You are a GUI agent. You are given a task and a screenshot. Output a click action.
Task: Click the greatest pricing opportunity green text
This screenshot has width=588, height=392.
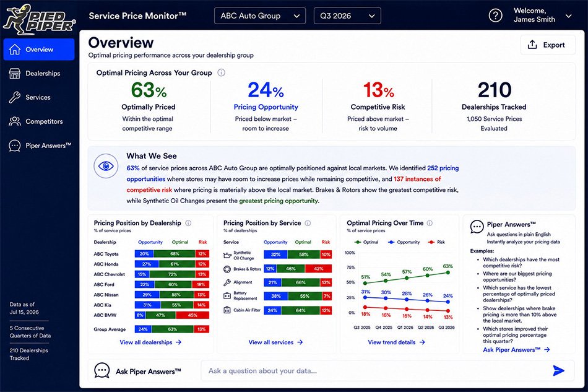tap(279, 201)
